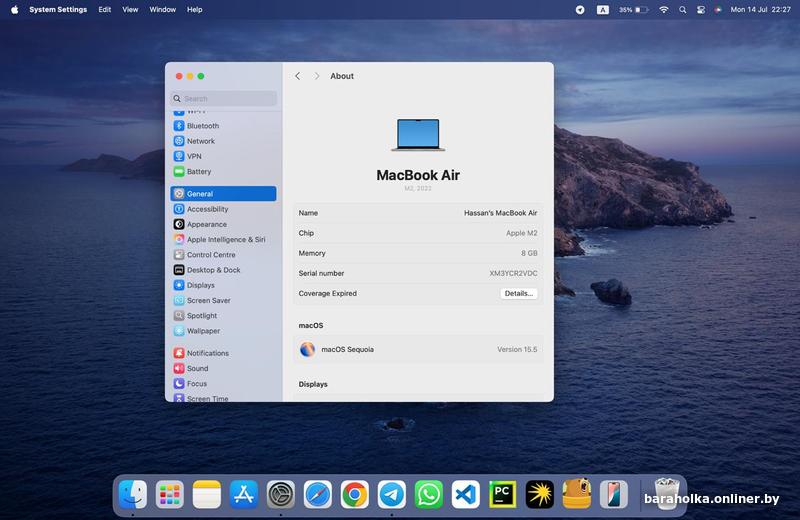This screenshot has width=800, height=520.
Task: Open Telegram from the Dock
Action: pyautogui.click(x=391, y=494)
